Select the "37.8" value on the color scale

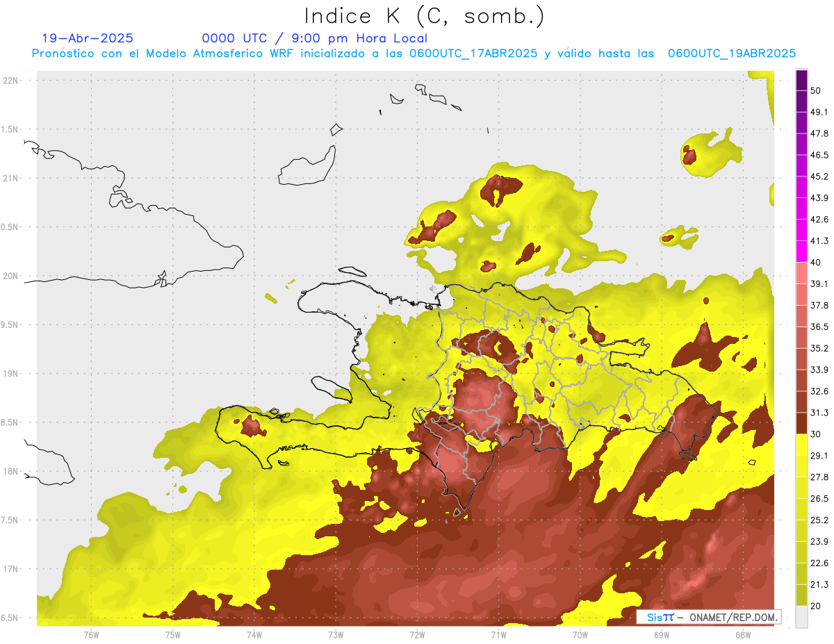[x=819, y=305]
